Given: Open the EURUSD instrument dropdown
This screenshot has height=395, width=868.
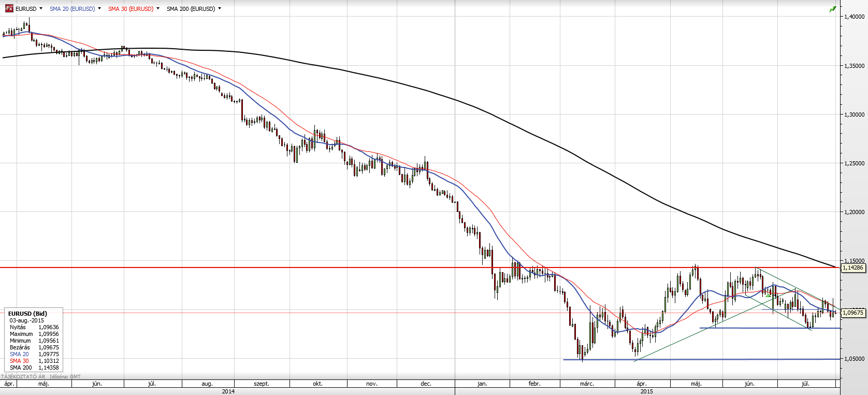Looking at the screenshot, I should click(x=41, y=8).
